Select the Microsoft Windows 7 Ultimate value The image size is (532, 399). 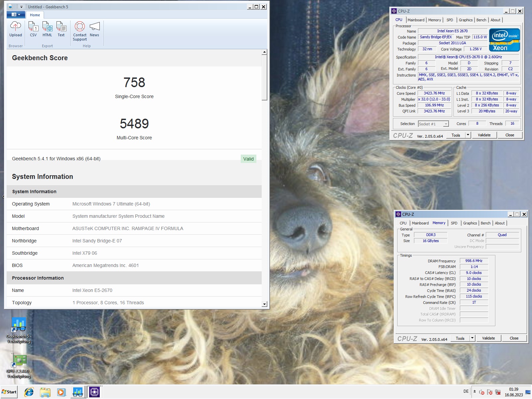coord(111,204)
